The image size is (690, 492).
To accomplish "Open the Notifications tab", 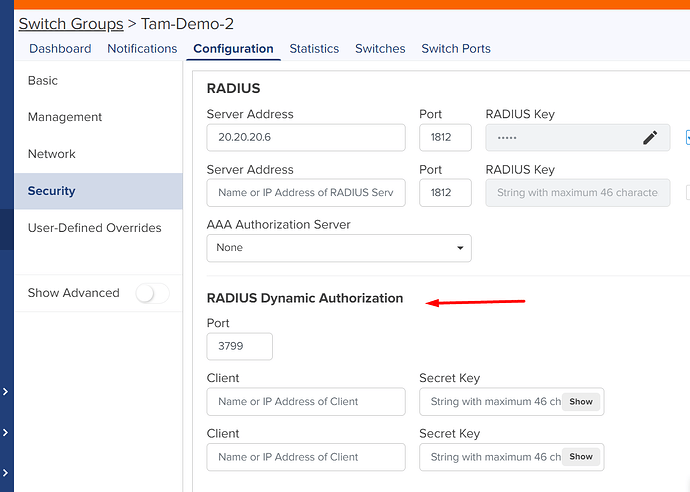I will coord(142,48).
